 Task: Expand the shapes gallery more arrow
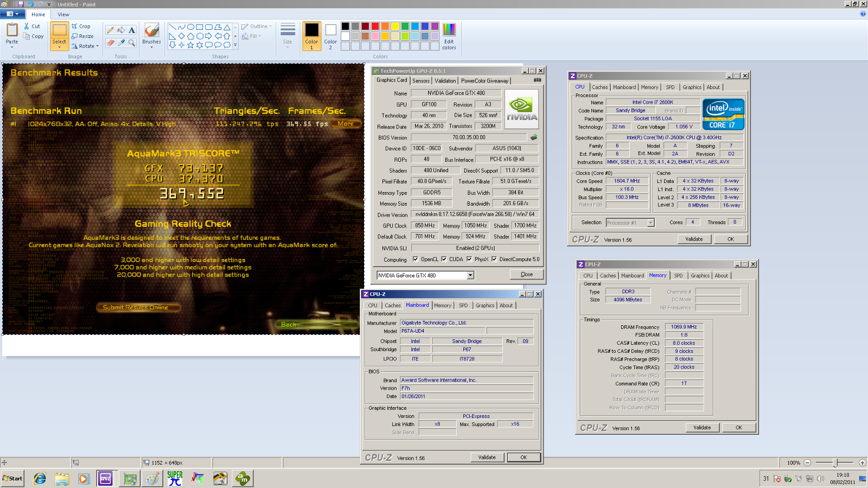click(x=235, y=45)
